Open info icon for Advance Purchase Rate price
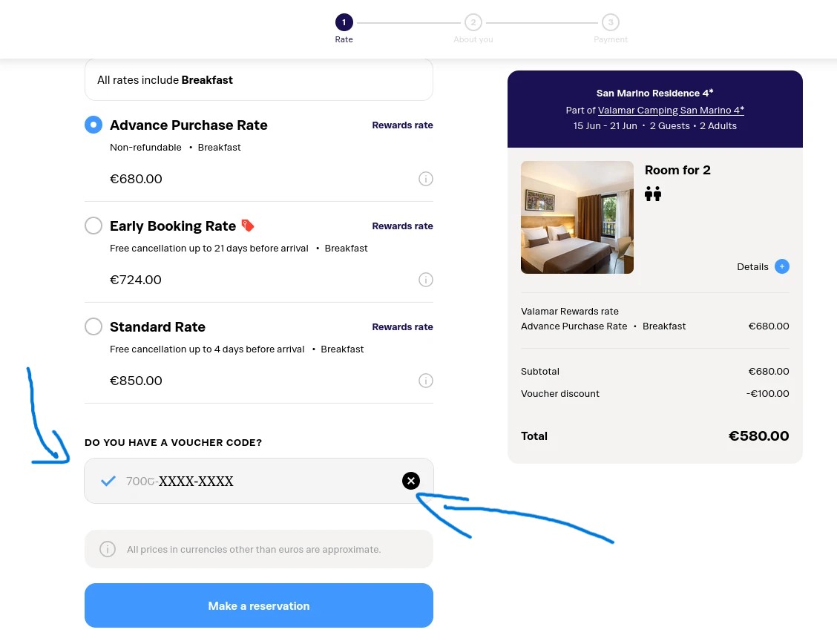Viewport: 837px width, 644px height. coord(426,179)
